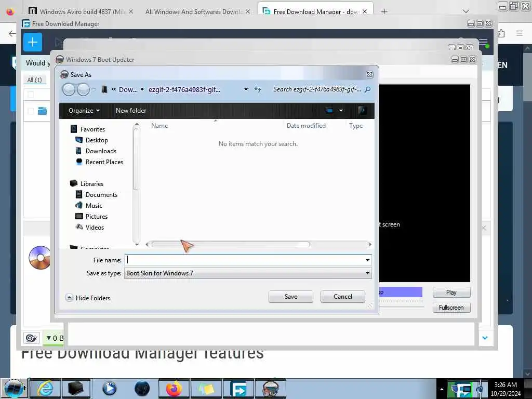Click the search magnifier icon
532x399 pixels.
click(x=367, y=89)
